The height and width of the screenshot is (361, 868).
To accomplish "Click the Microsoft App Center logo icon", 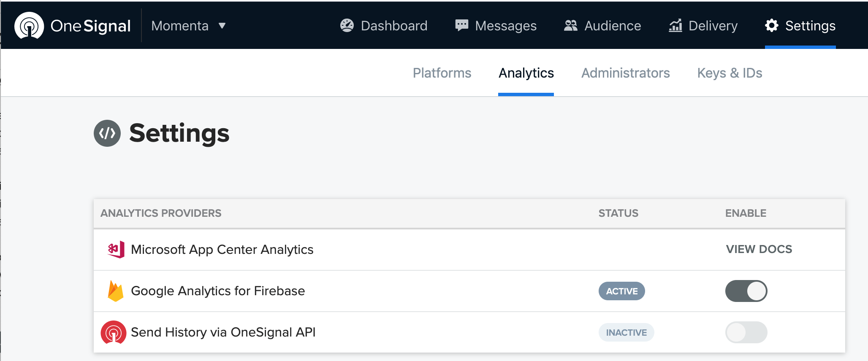I will [x=116, y=250].
